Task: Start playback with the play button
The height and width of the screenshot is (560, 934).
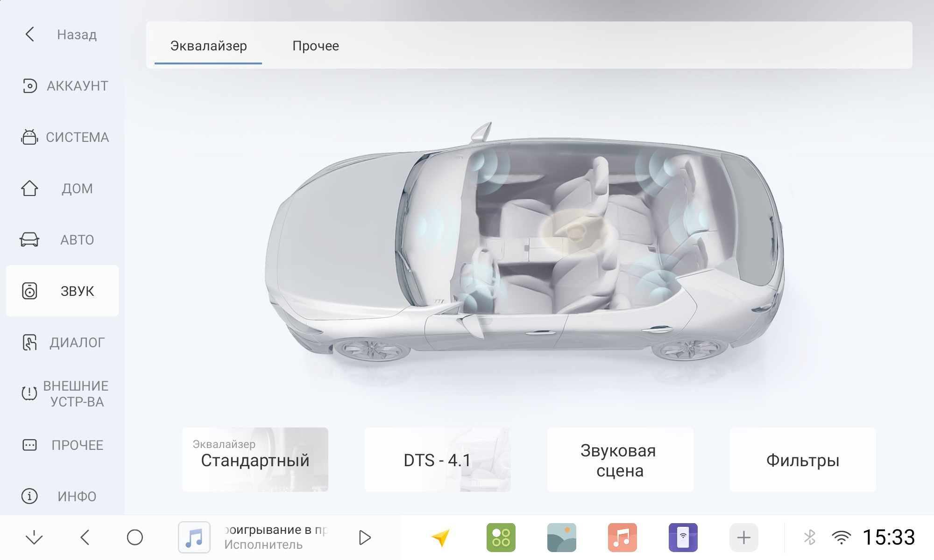Action: coord(365,538)
